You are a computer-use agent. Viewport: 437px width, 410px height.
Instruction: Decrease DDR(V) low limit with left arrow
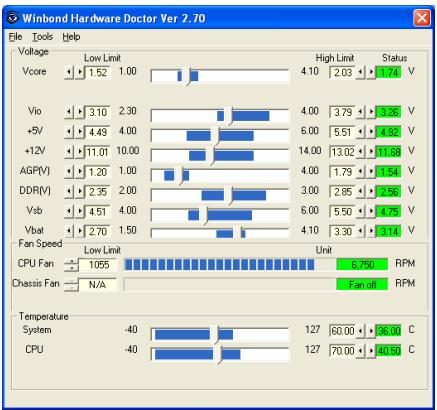point(69,192)
